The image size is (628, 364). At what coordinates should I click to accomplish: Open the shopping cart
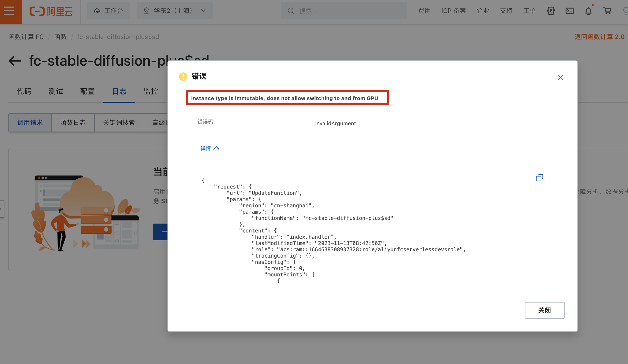(607, 11)
